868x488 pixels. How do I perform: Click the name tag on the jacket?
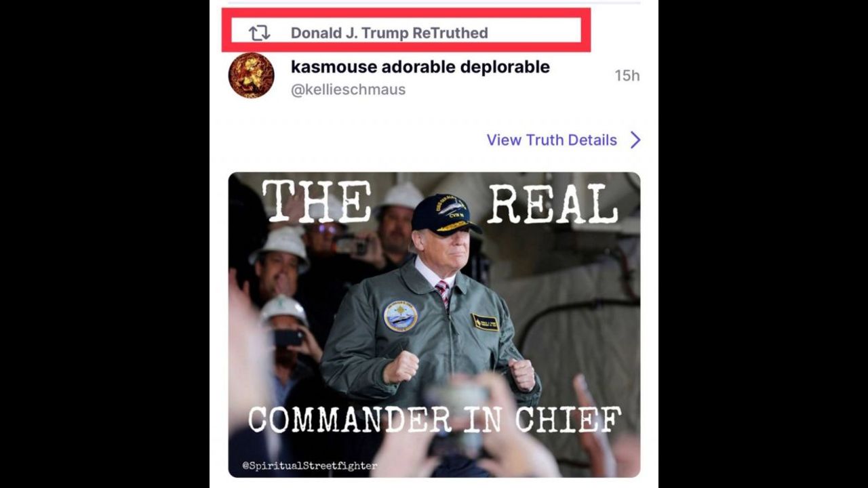pos(485,322)
